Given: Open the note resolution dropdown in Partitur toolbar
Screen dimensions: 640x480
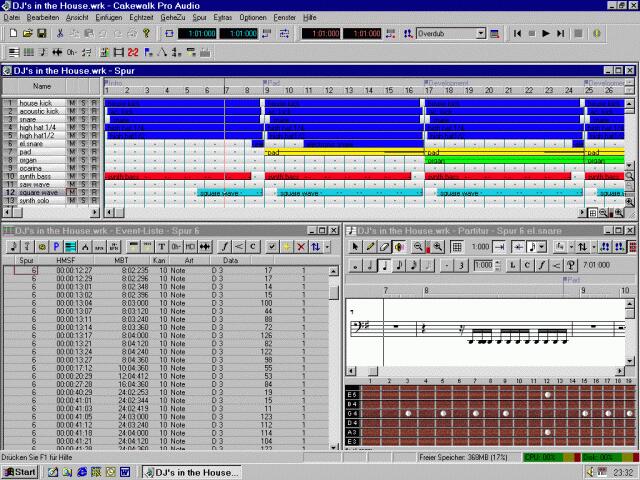Looking at the screenshot, I should click(x=542, y=247).
